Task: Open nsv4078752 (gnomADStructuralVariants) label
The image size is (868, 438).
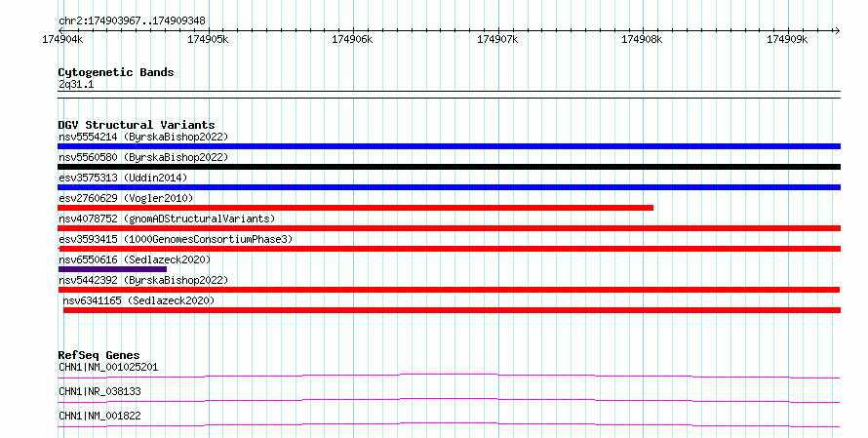Action: [x=167, y=219]
